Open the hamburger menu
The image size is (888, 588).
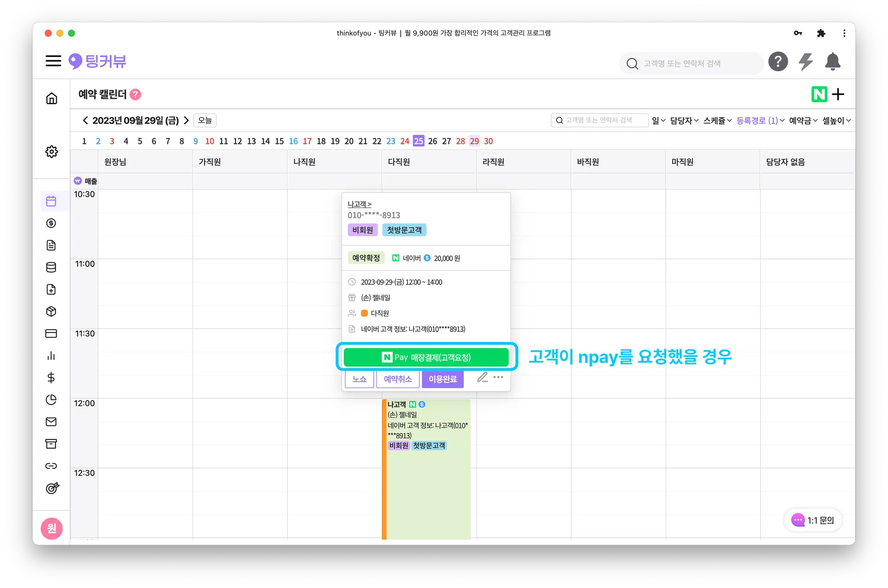(x=53, y=61)
